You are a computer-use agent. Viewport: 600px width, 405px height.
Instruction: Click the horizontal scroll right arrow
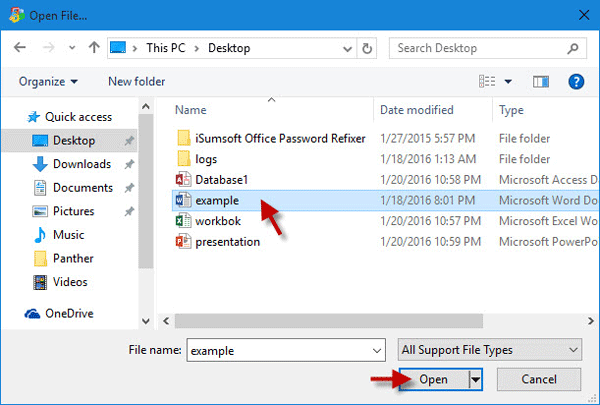(x=591, y=321)
